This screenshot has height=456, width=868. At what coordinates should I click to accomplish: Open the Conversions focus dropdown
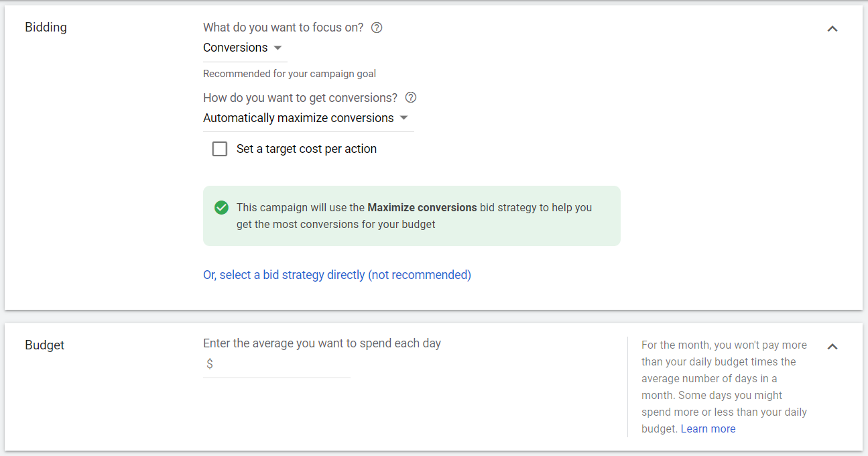(245, 48)
